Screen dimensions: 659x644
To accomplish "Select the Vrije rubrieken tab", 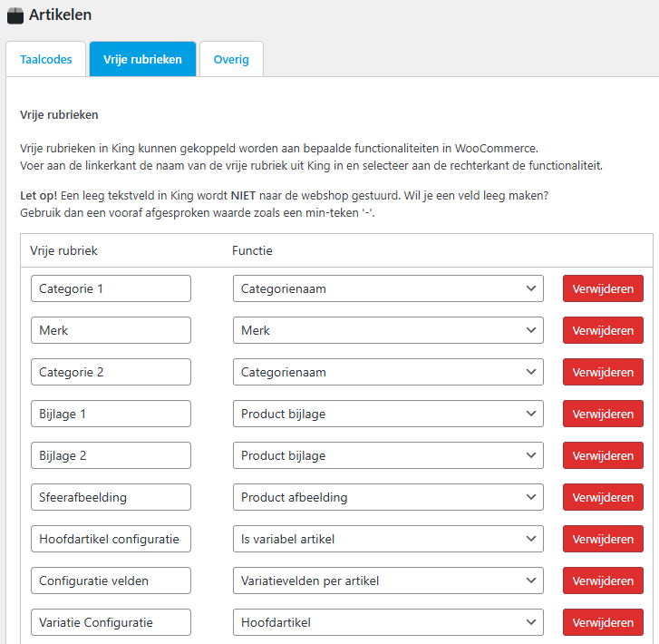I will [x=142, y=60].
